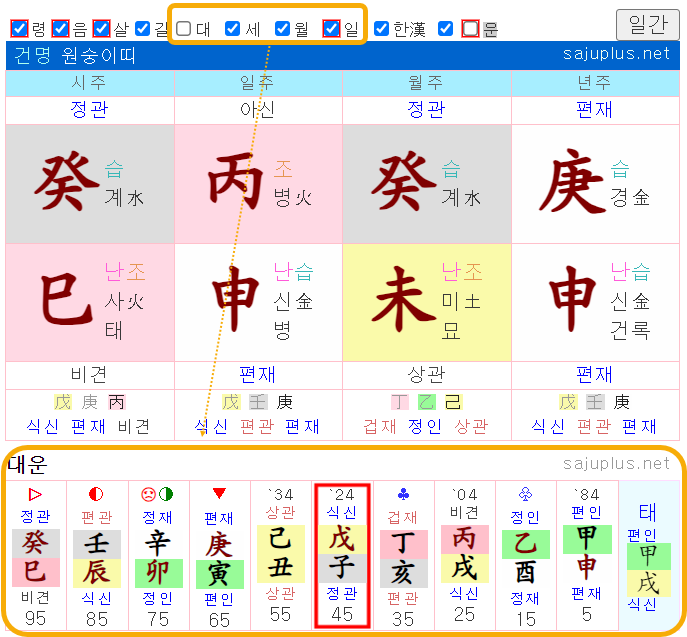This screenshot has width=687, height=637.
Task: Toggle the 세 checkbox
Action: [x=233, y=29]
